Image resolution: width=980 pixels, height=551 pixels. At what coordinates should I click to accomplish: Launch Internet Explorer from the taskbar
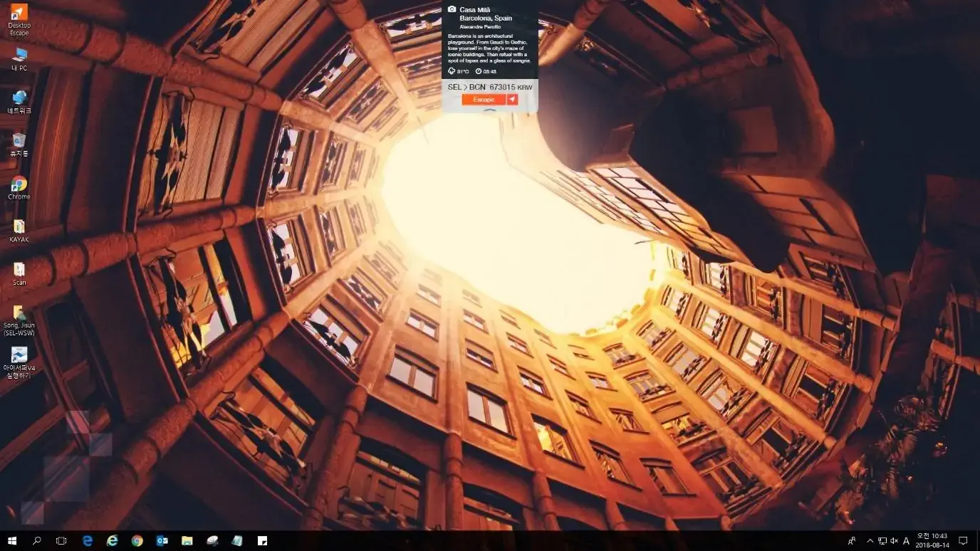pyautogui.click(x=113, y=541)
